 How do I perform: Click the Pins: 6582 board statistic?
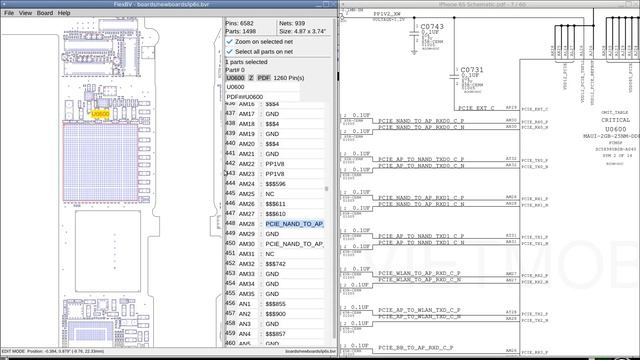click(239, 23)
